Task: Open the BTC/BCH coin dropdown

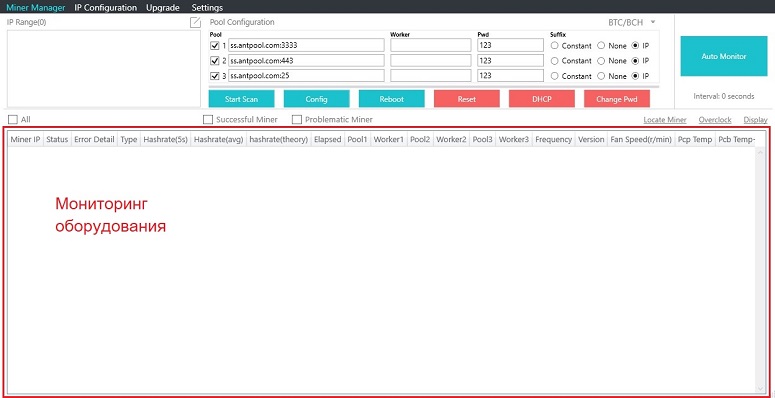Action: (632, 22)
